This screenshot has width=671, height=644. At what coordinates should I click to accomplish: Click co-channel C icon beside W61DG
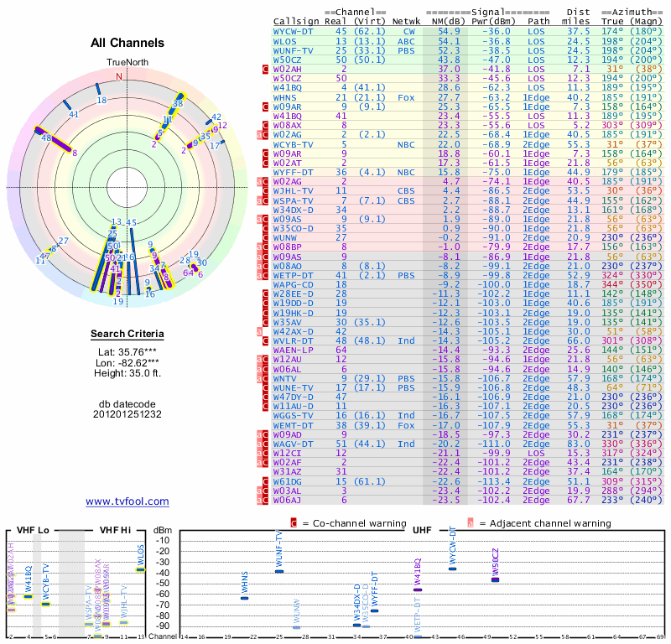pos(265,482)
